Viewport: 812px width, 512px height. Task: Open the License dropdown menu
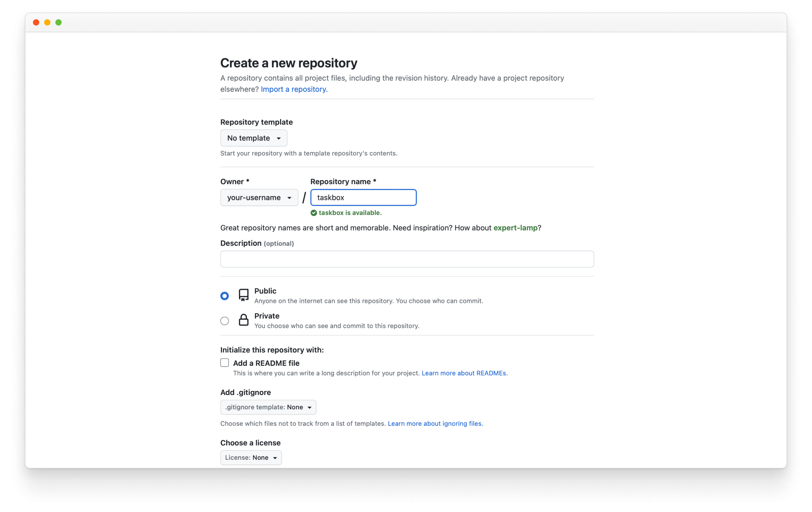pos(251,457)
